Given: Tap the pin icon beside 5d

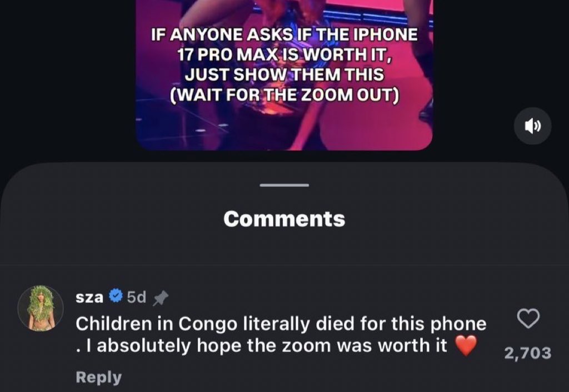Looking at the screenshot, I should click(161, 298).
